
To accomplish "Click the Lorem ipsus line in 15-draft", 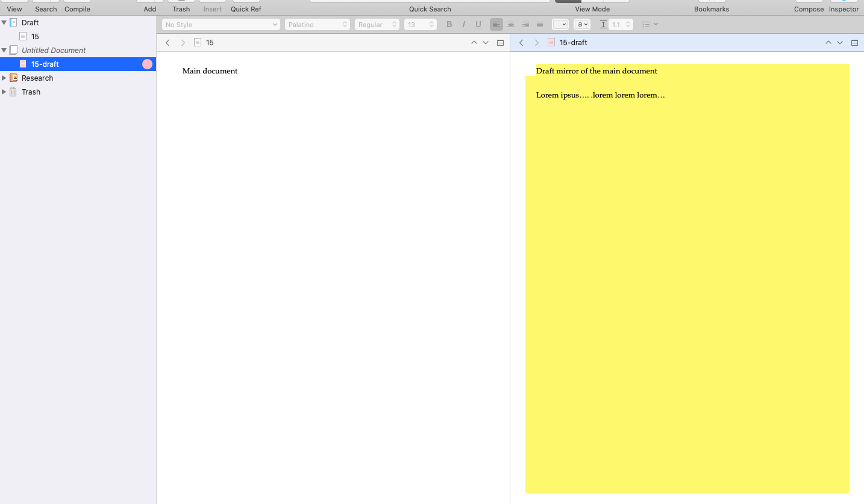I will [x=601, y=95].
